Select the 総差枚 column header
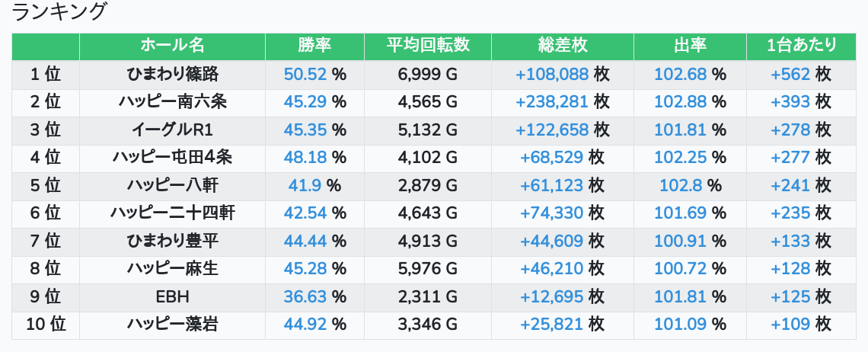This screenshot has width=868, height=352. point(562,46)
